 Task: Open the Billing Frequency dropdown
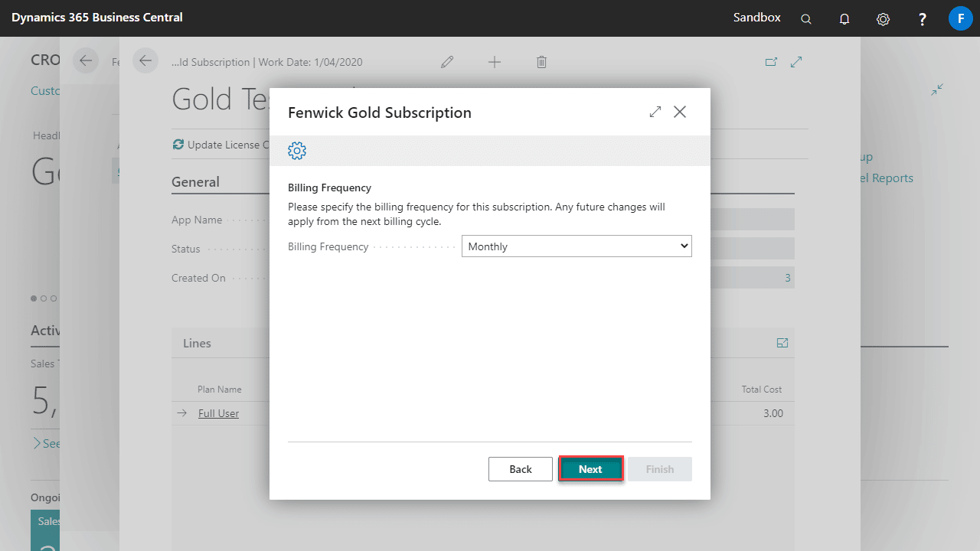coord(577,246)
